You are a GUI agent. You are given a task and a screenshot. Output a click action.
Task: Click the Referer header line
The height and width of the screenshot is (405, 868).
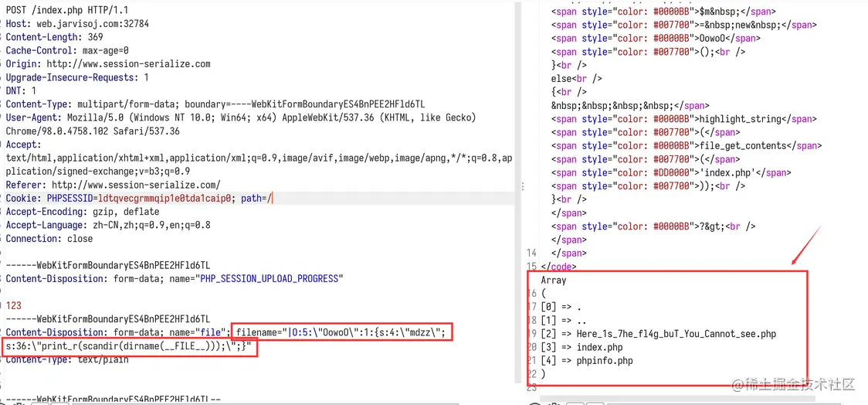click(114, 185)
